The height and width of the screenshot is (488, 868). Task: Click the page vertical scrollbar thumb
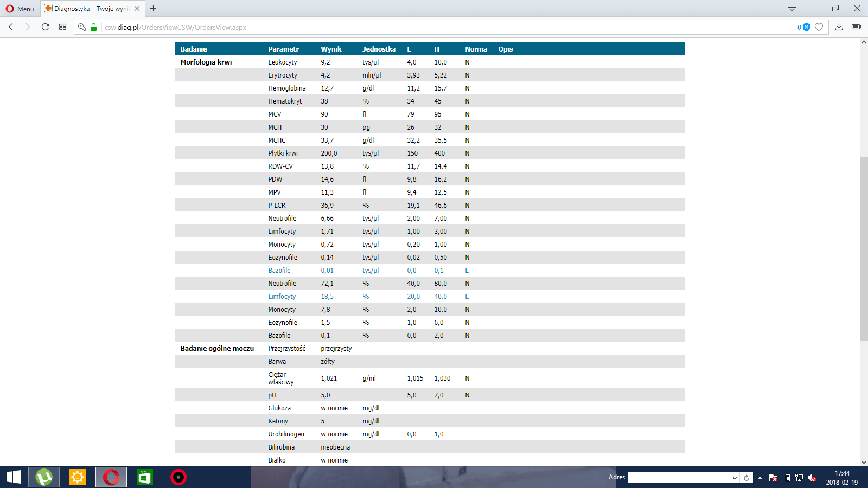click(864, 248)
